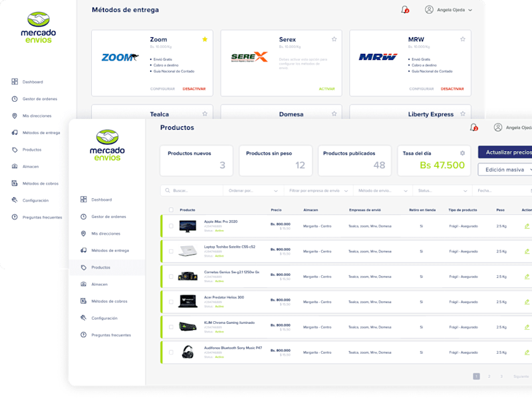The image size is (532, 399).
Task: Click Métodos de cobros icon in front sidebar
Action: pos(84,301)
